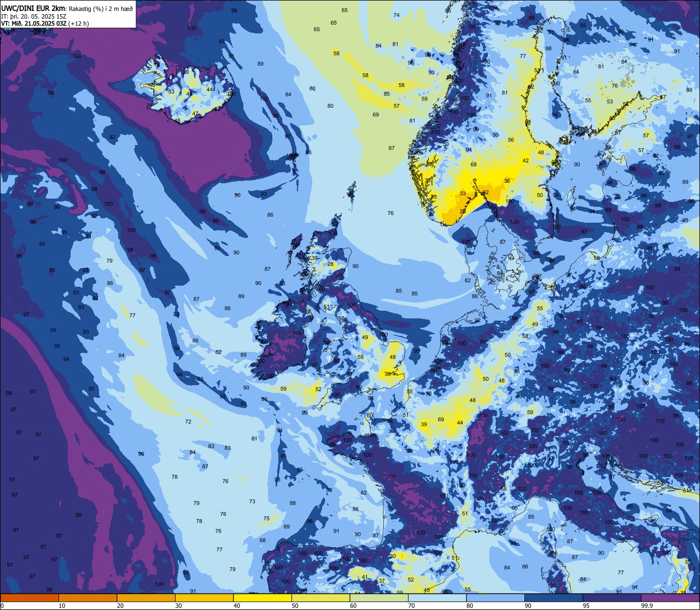
Task: Click the '42' humidity value over Sweden
Action: (x=526, y=161)
